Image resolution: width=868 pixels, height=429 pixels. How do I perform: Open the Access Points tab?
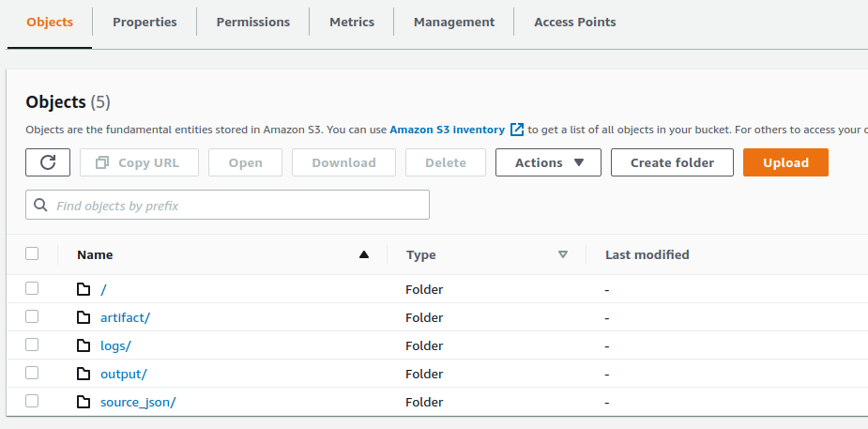(574, 23)
